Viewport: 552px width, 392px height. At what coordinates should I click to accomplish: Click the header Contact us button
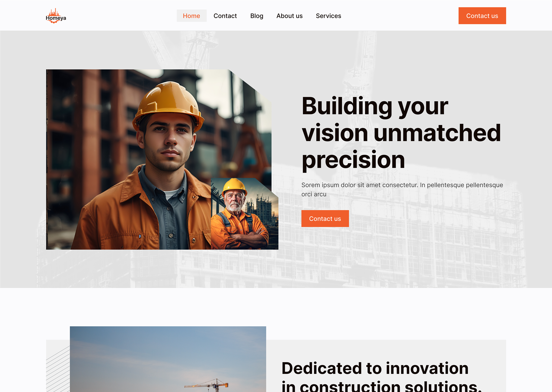482,16
